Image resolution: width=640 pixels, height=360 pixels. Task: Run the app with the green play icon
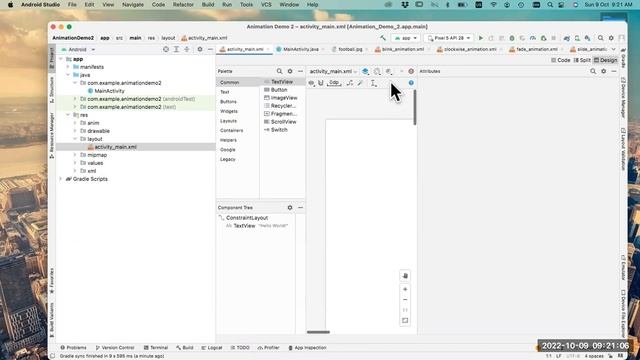coord(481,38)
